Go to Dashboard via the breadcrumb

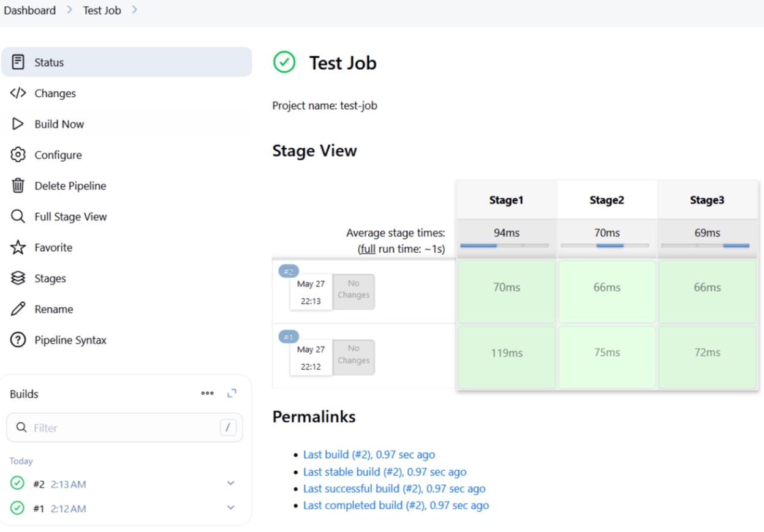coord(29,10)
